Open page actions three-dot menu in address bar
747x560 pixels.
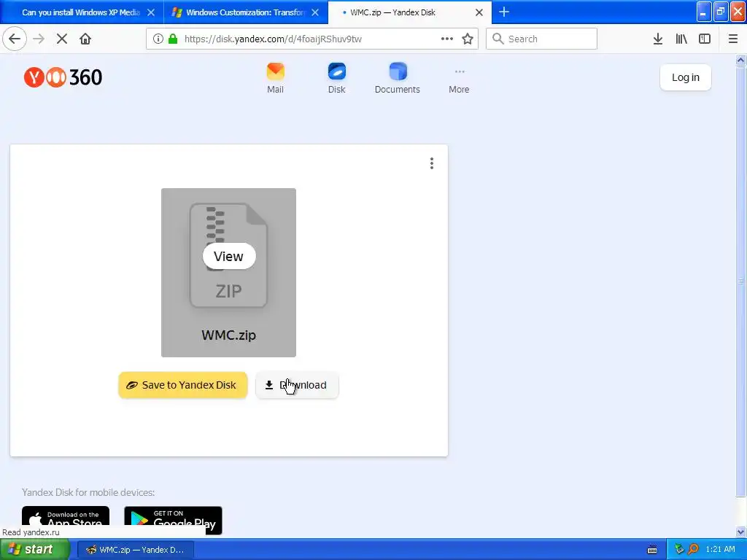447,39
